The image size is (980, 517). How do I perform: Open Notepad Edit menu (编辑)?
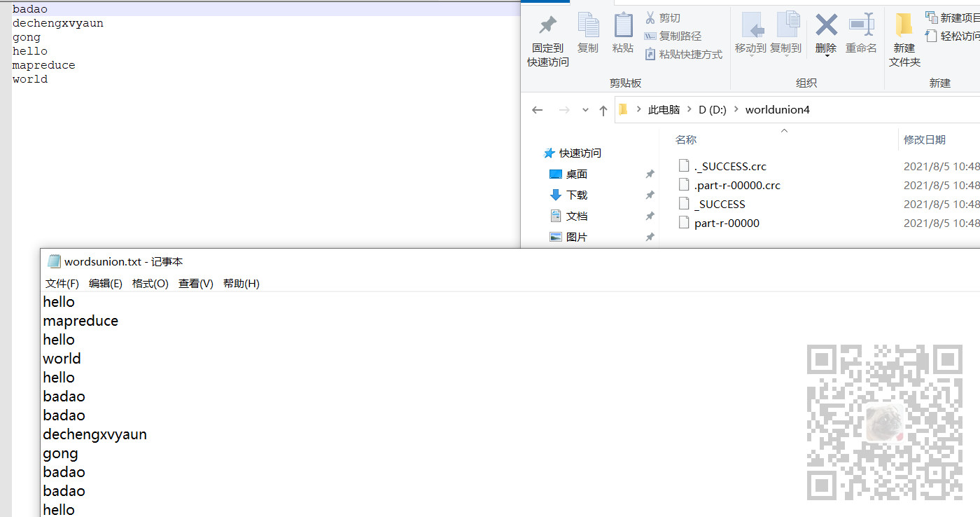click(x=106, y=283)
